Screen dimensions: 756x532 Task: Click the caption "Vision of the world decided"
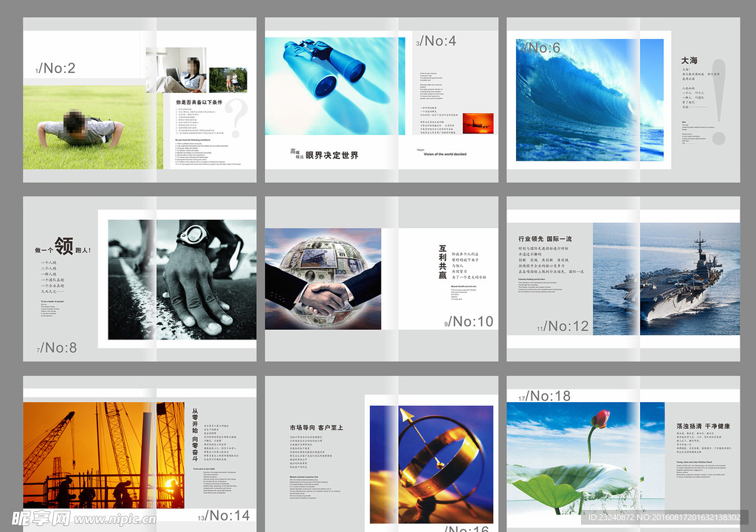click(x=445, y=154)
